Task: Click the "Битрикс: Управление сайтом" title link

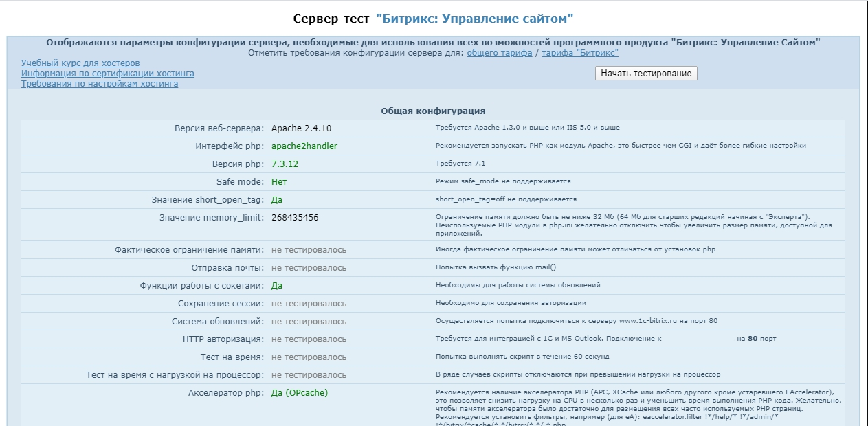Action: point(475,19)
